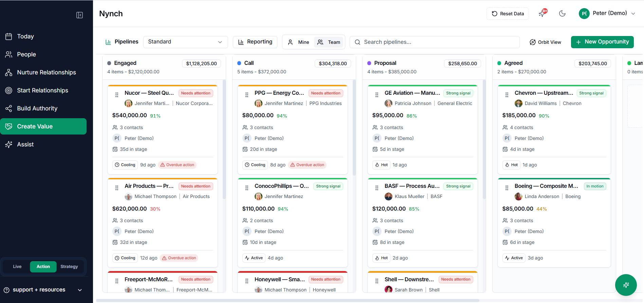Click drag handle on Air Products card

tap(117, 188)
